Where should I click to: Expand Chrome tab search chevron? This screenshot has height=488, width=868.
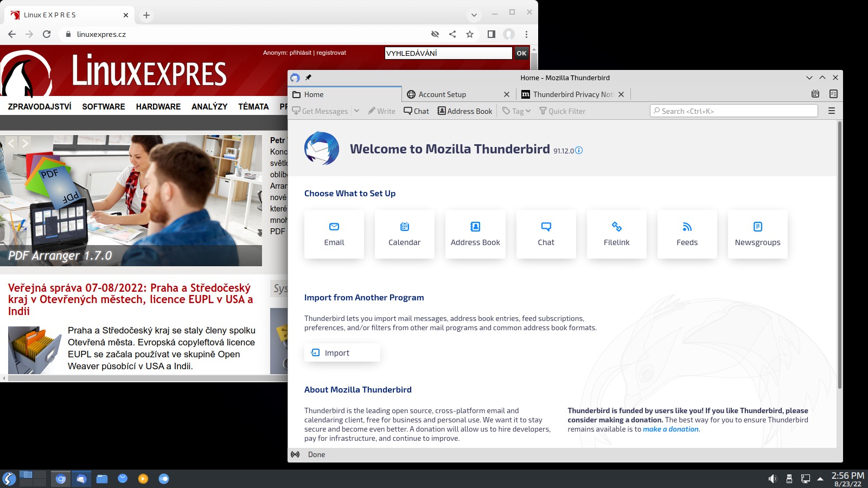pos(474,15)
